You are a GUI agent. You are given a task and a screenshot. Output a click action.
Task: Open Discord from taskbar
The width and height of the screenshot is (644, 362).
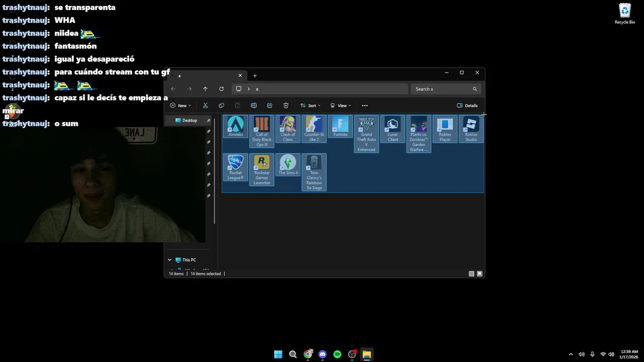tap(323, 354)
